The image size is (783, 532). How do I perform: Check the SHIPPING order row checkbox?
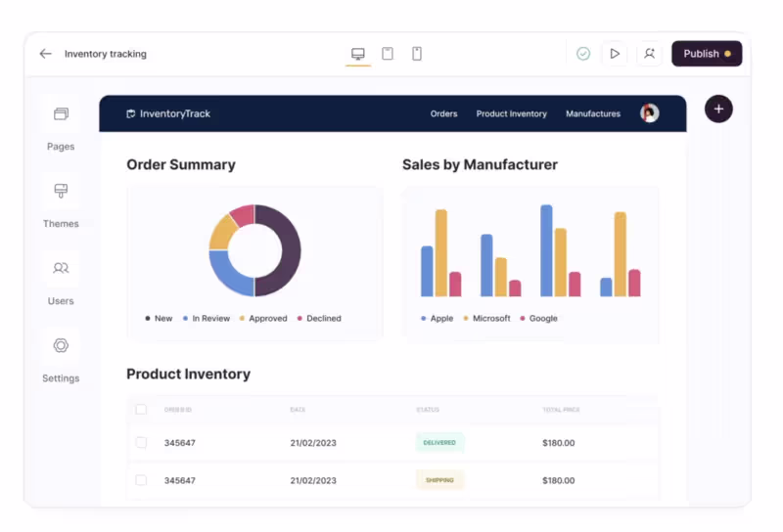tap(141, 480)
